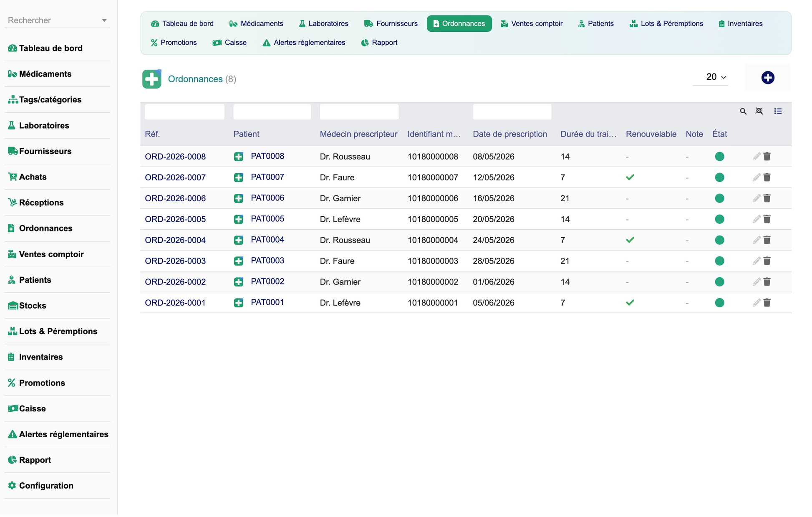Go to Lots & Péremptions top tab
Screen dimensions: 812x517
[x=666, y=23]
